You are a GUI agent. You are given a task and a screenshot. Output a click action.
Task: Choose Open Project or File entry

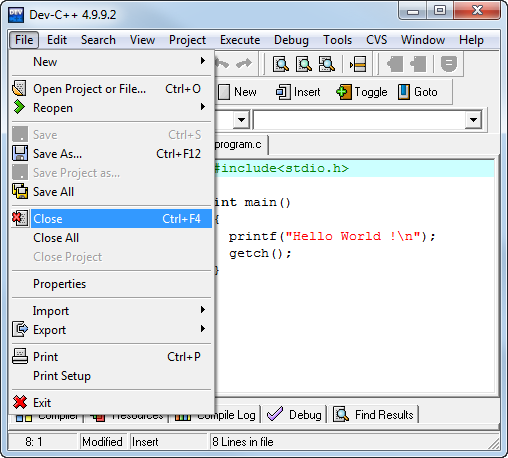coord(112,89)
